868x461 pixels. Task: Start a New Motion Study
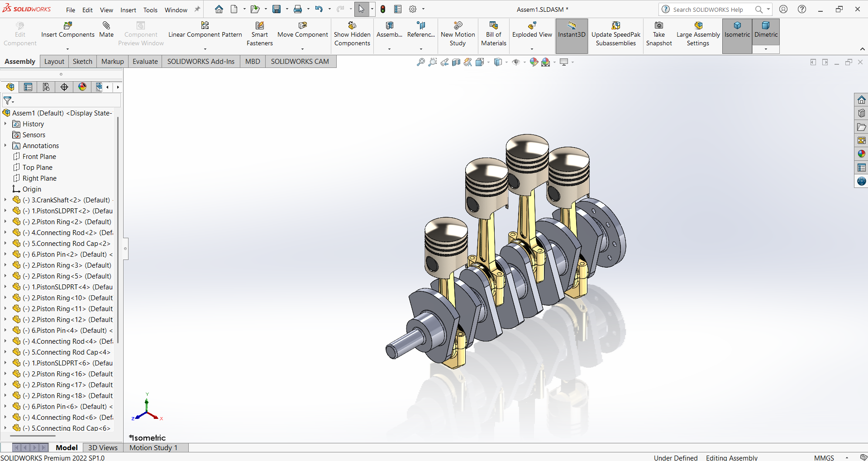[x=458, y=34]
